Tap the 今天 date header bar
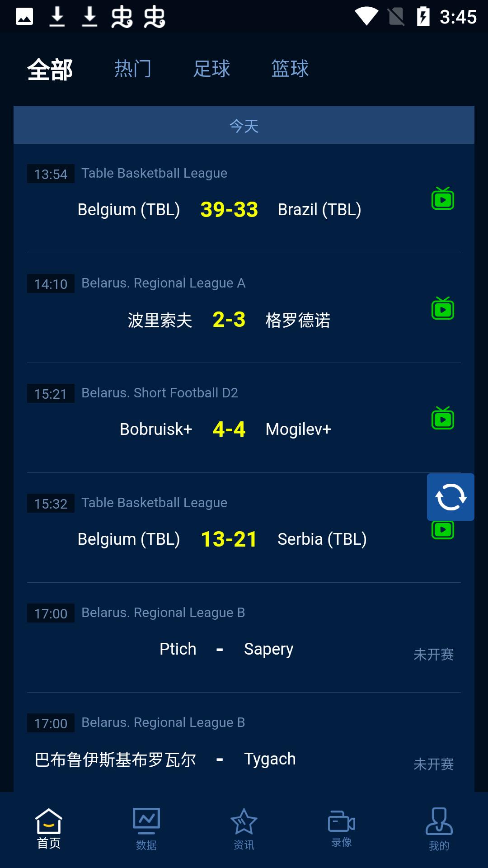The image size is (488, 868). point(244,125)
